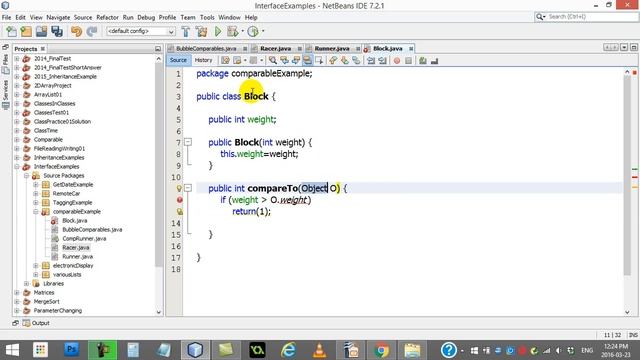The height and width of the screenshot is (360, 640).
Task: Expand the Libraries node
Action: (27, 283)
